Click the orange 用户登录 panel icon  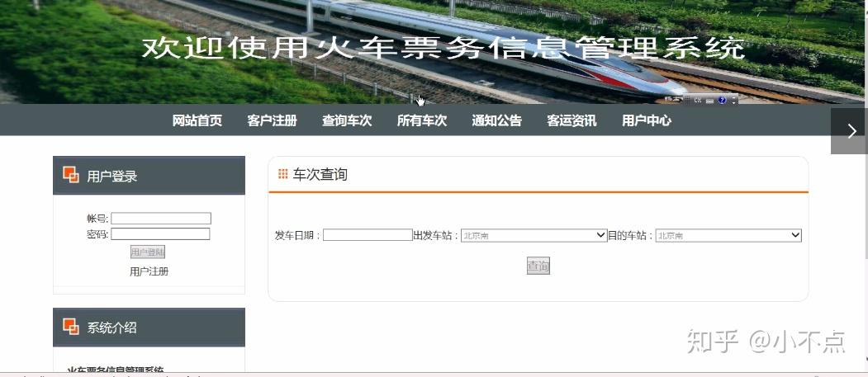71,175
